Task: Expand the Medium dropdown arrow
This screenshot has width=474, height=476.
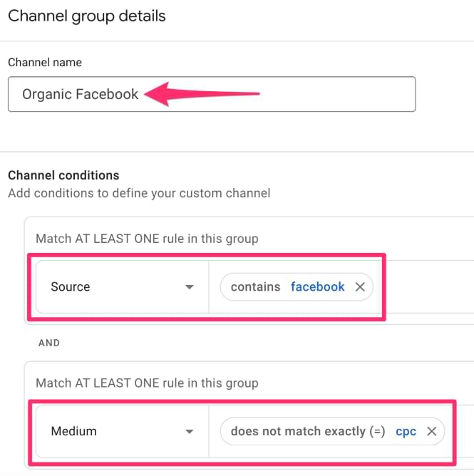Action: (x=190, y=431)
